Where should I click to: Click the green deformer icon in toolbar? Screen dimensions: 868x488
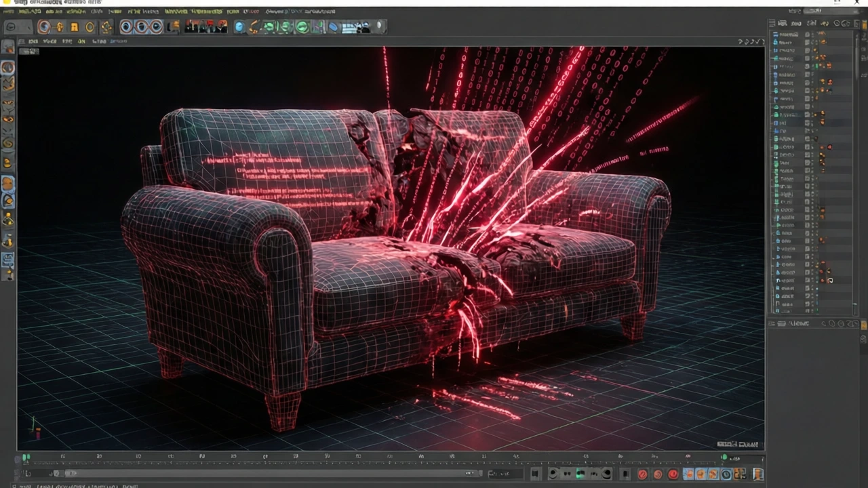(x=301, y=27)
